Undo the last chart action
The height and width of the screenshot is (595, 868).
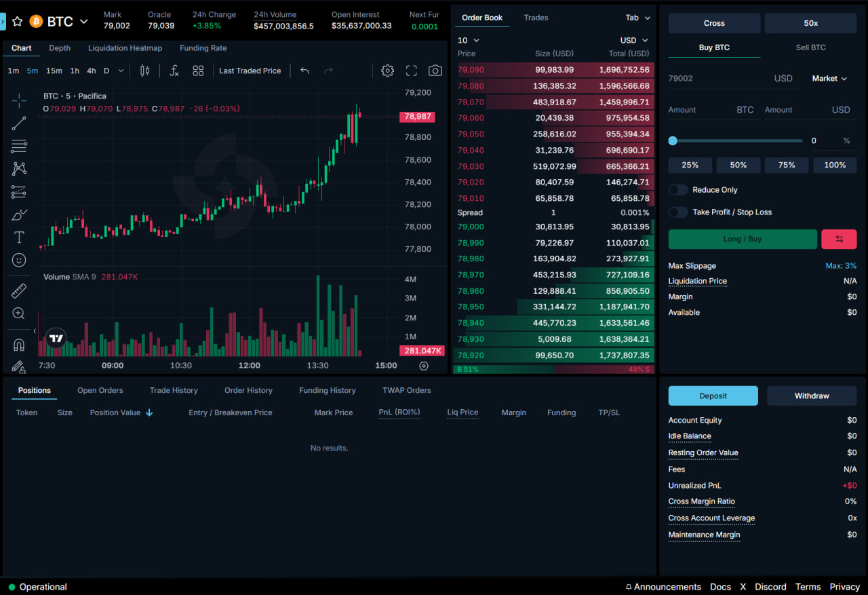point(305,71)
